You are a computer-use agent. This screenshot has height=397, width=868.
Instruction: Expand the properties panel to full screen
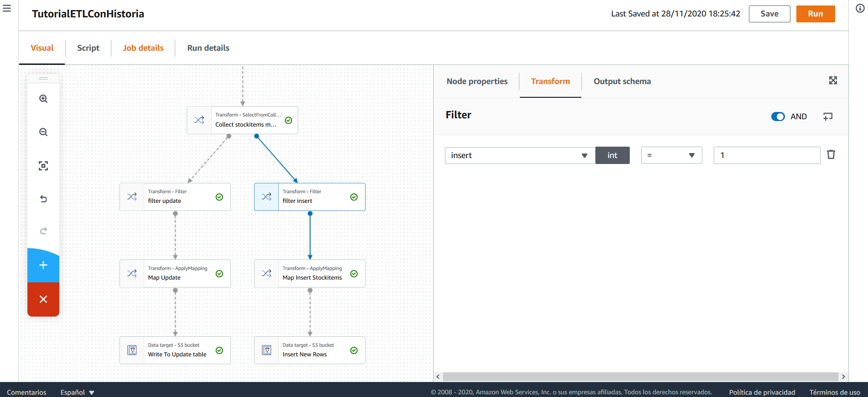click(x=833, y=80)
